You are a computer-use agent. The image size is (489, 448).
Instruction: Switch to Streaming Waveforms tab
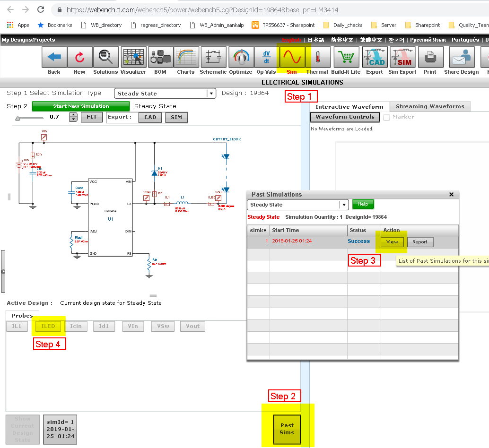point(430,106)
